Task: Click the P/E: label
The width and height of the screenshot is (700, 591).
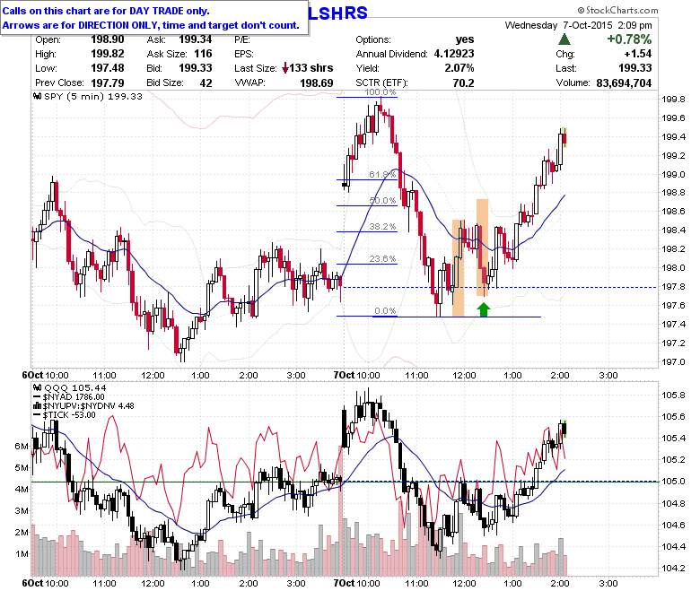Action: coord(242,39)
